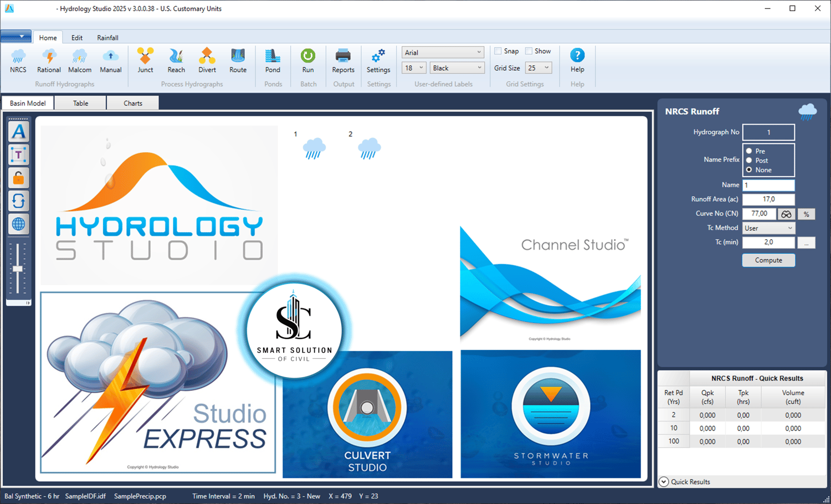Click the ellipsis button next to Tc (min)
831x504 pixels.
(807, 243)
